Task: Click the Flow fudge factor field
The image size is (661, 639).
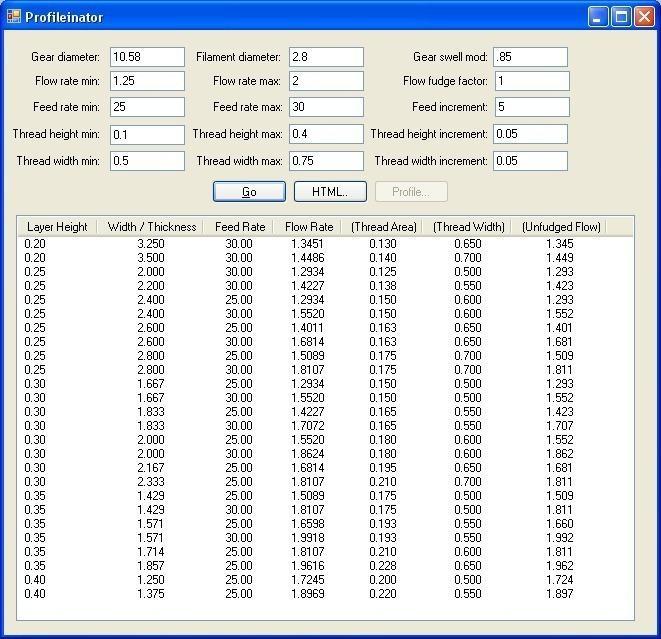Action: [x=530, y=81]
